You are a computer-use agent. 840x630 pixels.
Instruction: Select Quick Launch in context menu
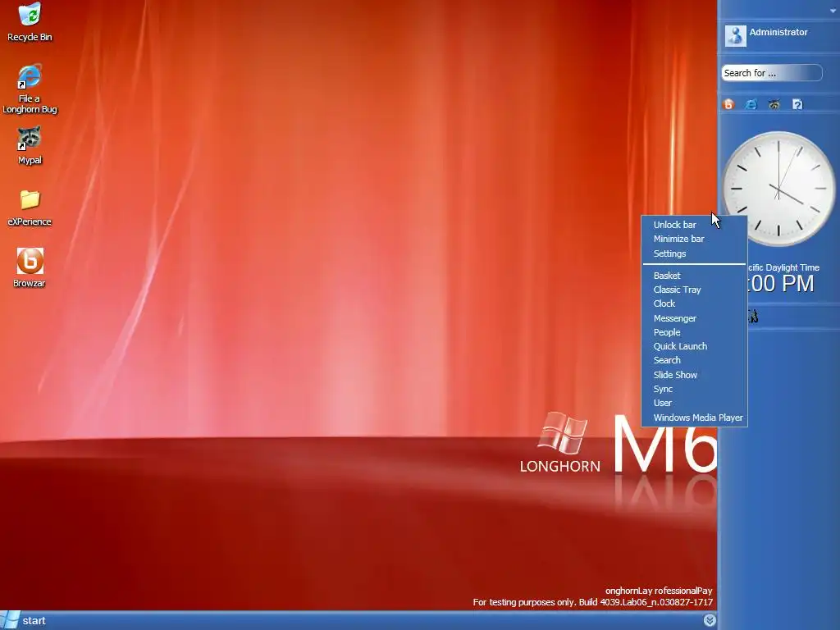pos(694,346)
